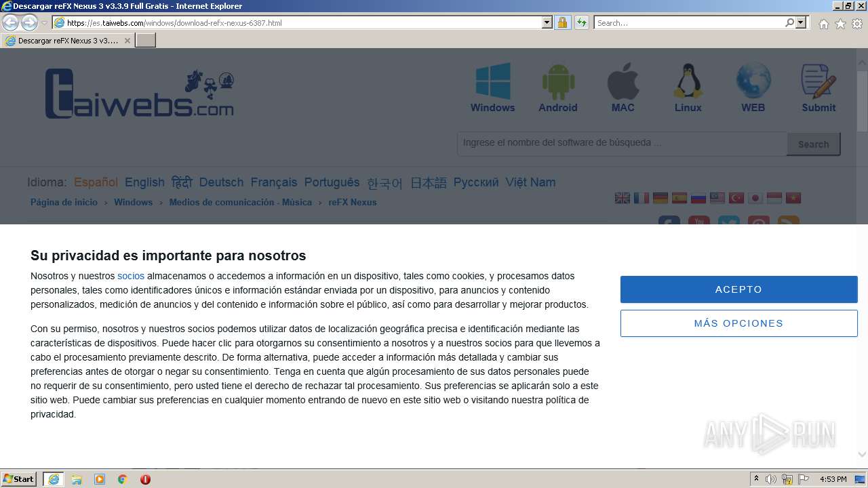
Task: Launch Chrome from the taskbar
Action: pos(123,479)
